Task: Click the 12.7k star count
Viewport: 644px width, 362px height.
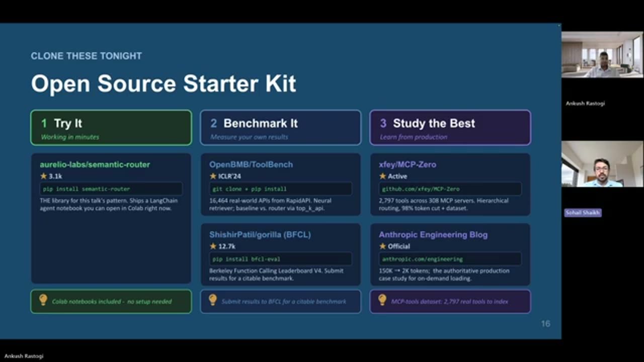Action: coord(227,246)
